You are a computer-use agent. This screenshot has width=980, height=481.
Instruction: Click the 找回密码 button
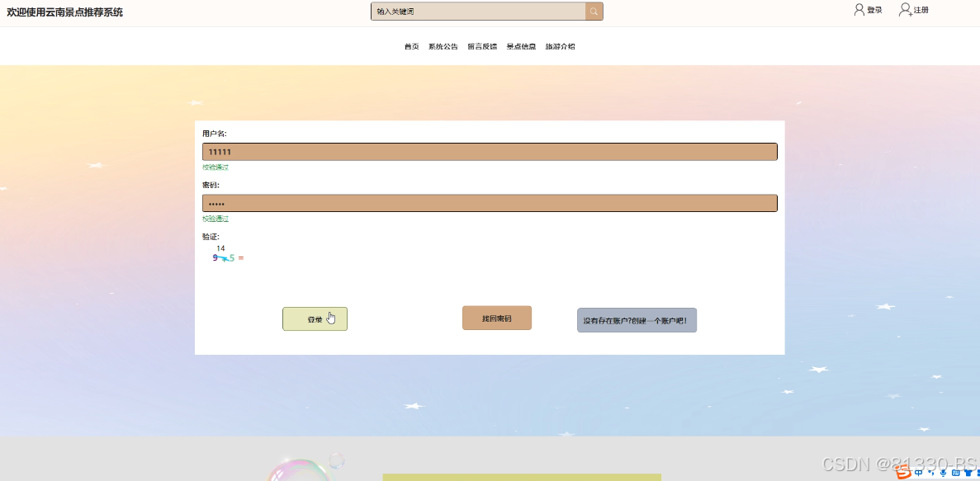pos(497,318)
